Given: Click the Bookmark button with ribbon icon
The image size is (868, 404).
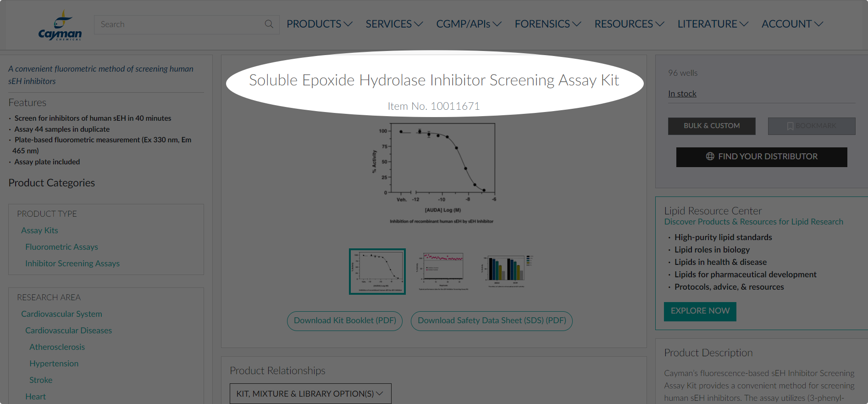Looking at the screenshot, I should [811, 126].
